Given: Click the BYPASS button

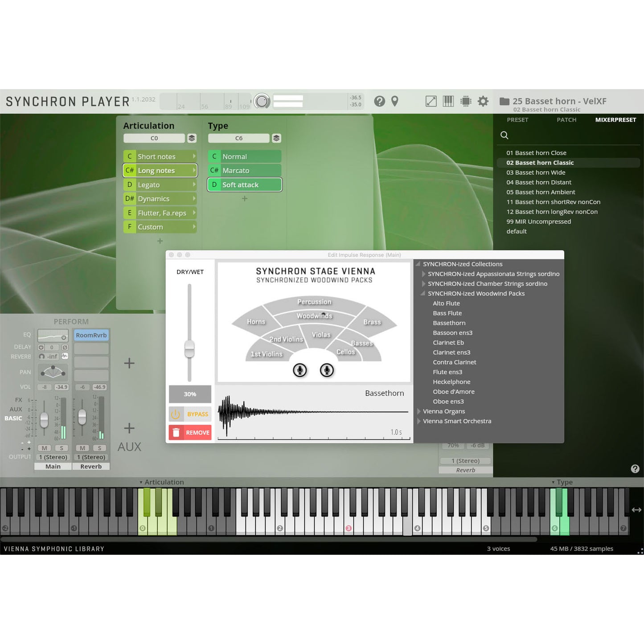Looking at the screenshot, I should 190,414.
